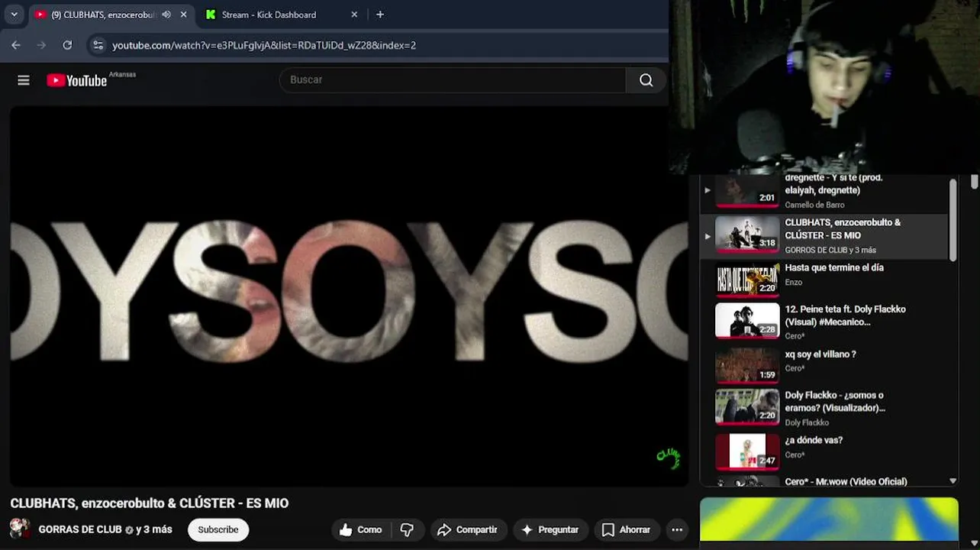The image size is (980, 550).
Task: Click 'Doly Flackko' channel name in playlist
Action: click(807, 422)
